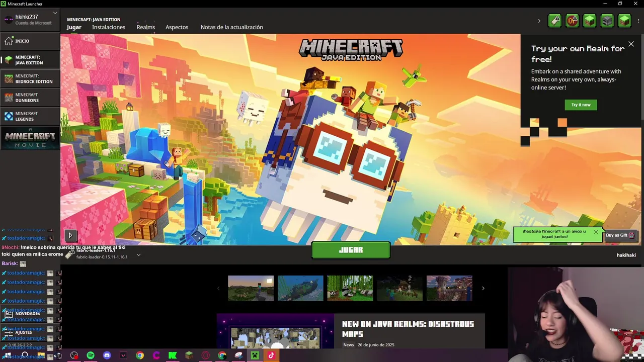
Task: Open the dark village screenshot thumbnail
Action: tap(399, 288)
